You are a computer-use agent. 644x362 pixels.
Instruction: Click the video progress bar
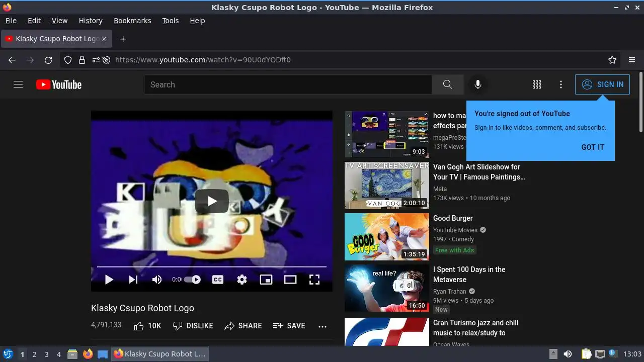click(x=211, y=266)
